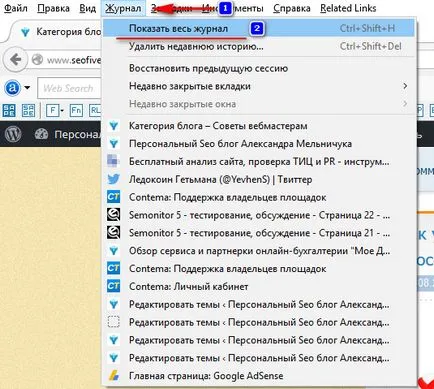
Task: Click the Web Search input field
Action: click(x=69, y=88)
